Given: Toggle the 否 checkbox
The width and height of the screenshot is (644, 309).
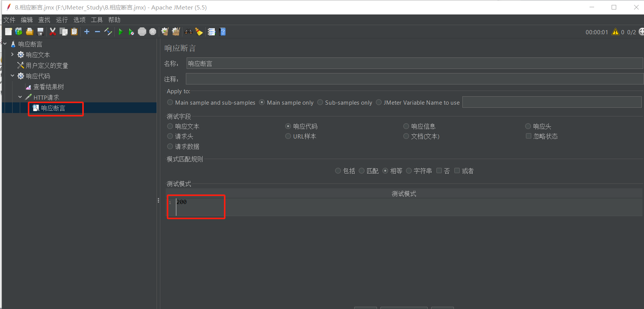Looking at the screenshot, I should tap(439, 171).
